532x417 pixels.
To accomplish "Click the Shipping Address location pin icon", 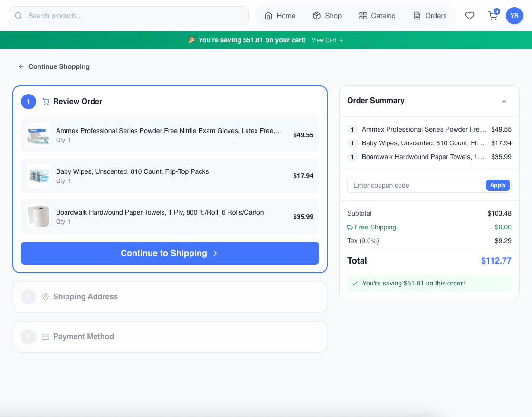I will tap(45, 296).
